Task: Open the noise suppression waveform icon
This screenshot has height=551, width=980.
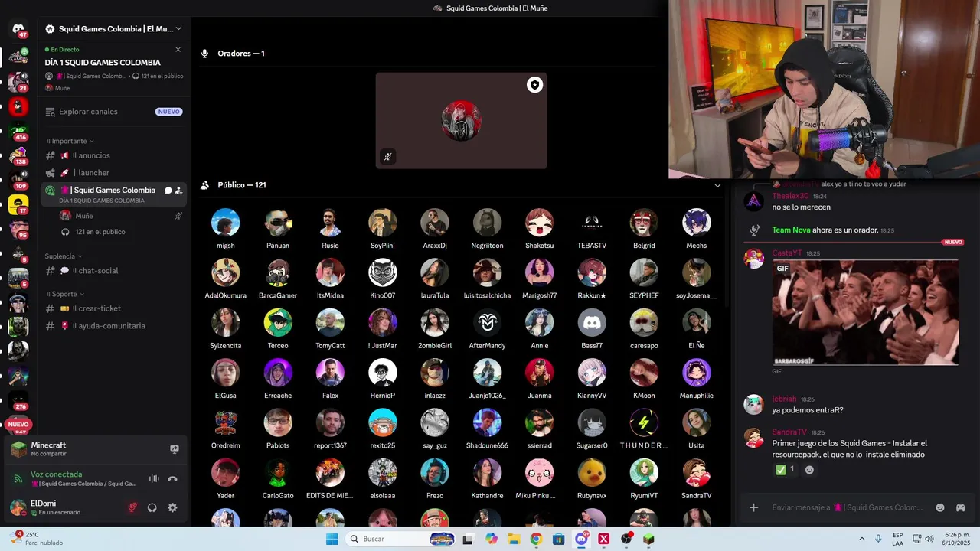Action: pos(154,478)
